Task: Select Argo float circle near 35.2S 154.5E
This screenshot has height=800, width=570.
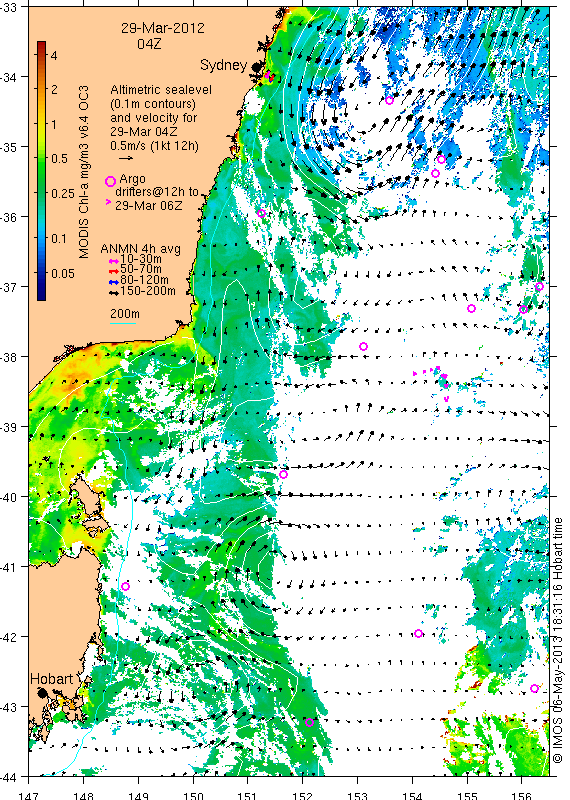Action: click(441, 160)
